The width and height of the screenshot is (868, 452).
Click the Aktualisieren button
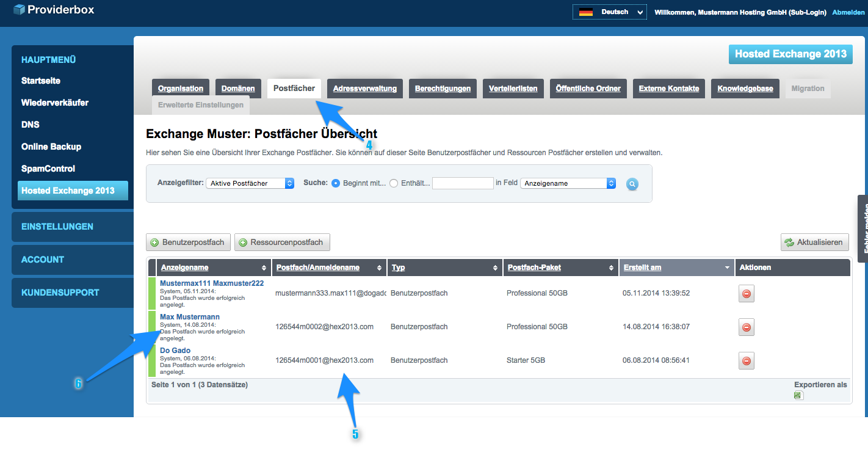[815, 242]
